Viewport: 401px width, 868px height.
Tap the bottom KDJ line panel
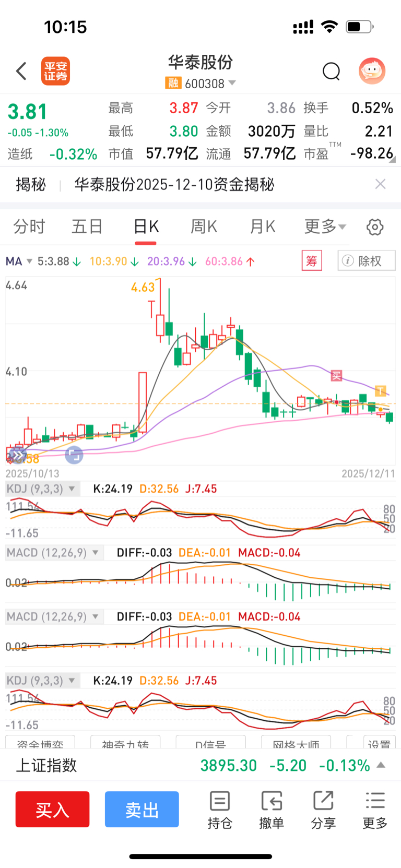(200, 710)
